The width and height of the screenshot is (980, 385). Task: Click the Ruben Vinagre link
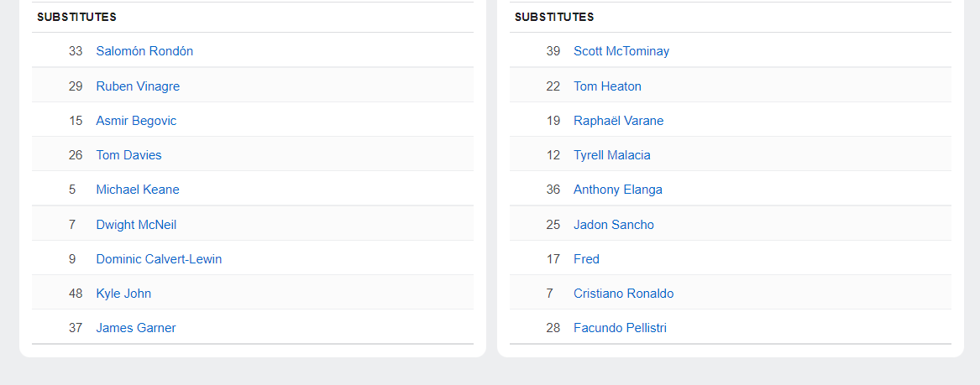coord(138,86)
